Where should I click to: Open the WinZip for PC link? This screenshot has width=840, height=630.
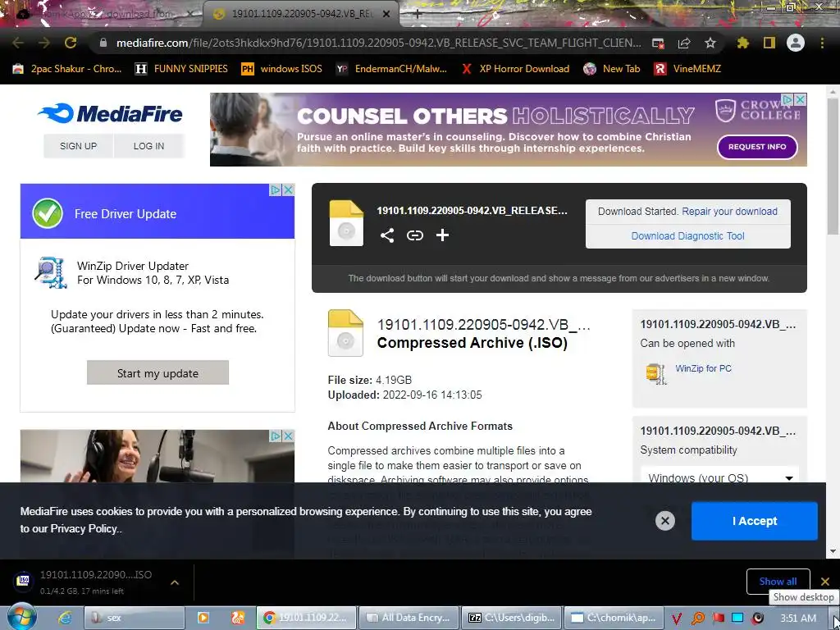703,368
